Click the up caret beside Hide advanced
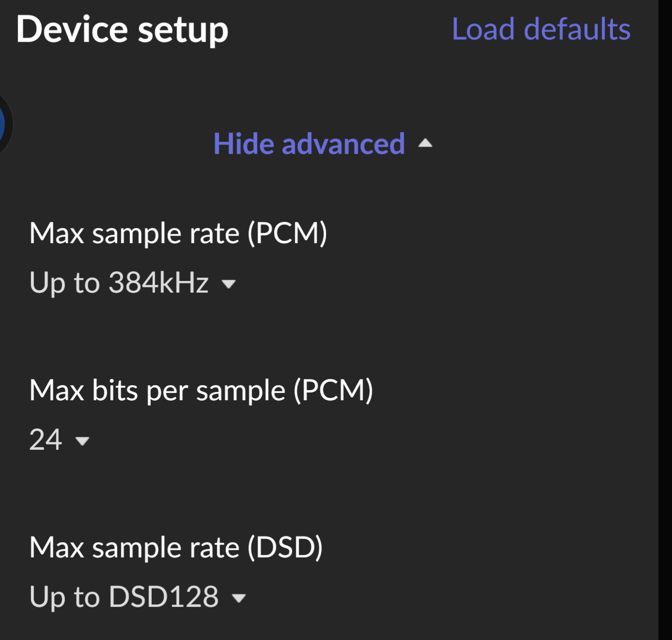 pos(425,143)
